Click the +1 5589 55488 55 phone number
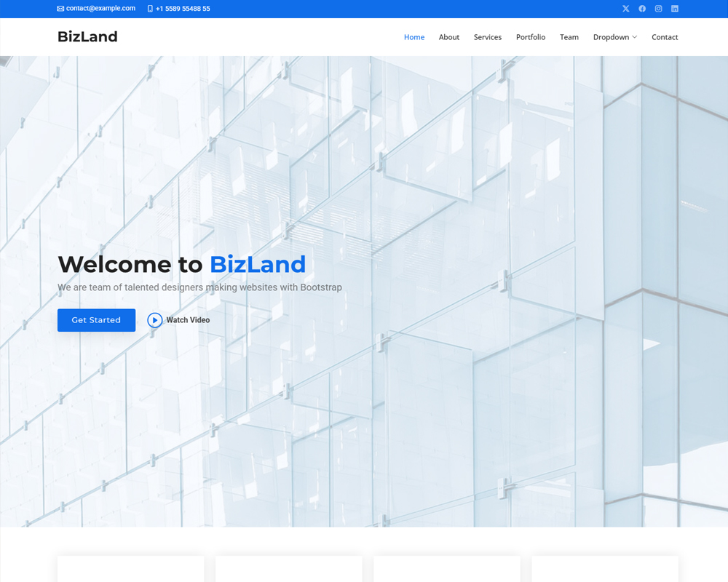This screenshot has width=728, height=582. tap(183, 9)
